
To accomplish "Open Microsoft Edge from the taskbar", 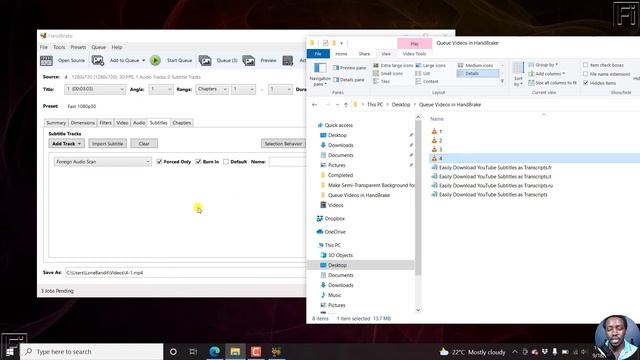I will (x=215, y=351).
